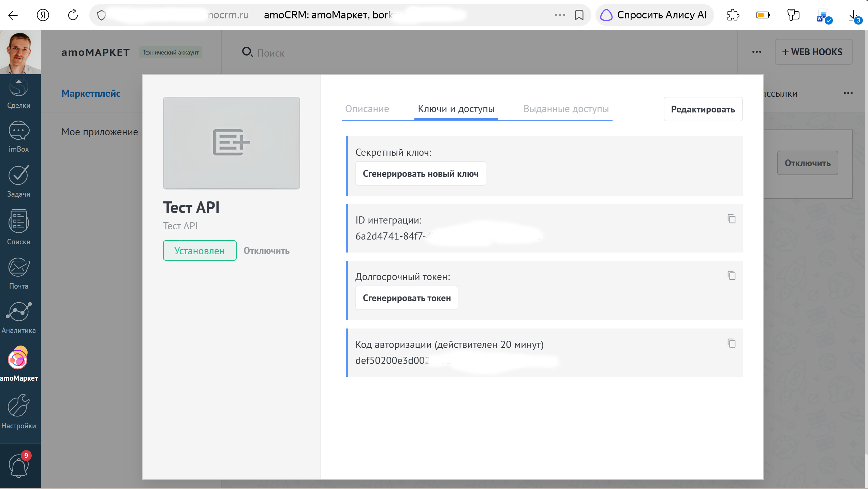Open imBox chats section

[x=19, y=137]
